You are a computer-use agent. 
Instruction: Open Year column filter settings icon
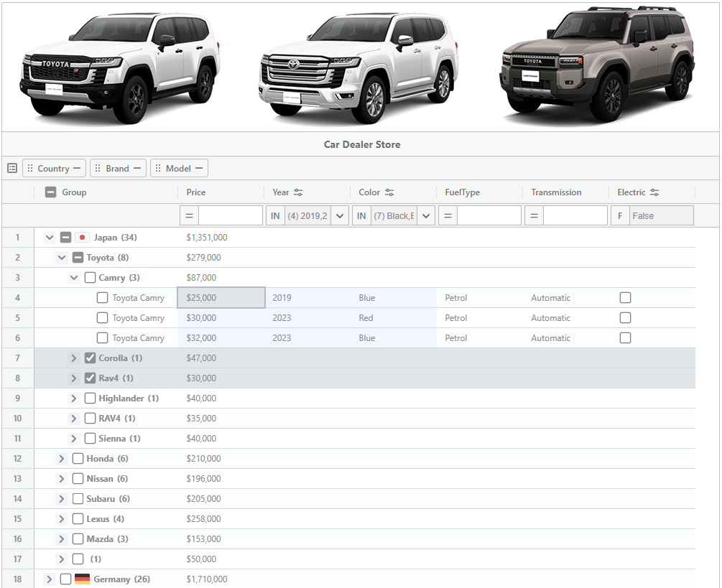coord(298,192)
